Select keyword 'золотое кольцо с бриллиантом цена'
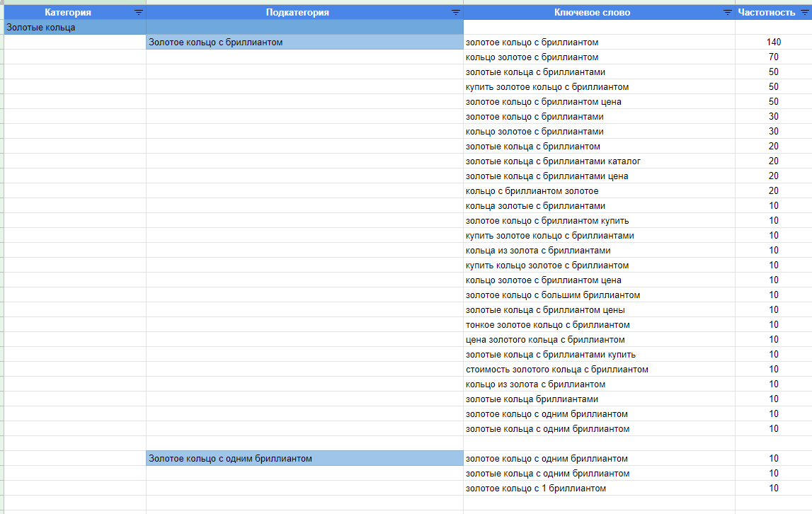Screen dimensions: 812x514 tap(543, 102)
